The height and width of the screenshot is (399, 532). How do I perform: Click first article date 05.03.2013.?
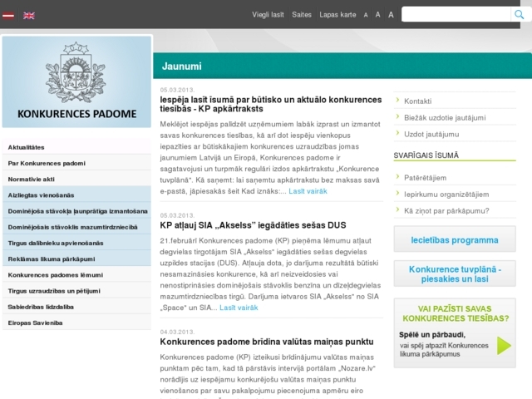tap(177, 90)
